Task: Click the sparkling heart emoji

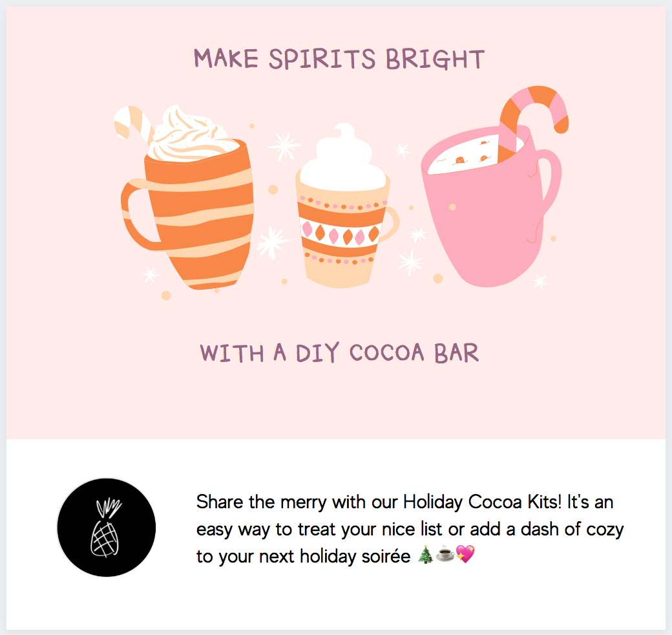Action: click(x=465, y=555)
